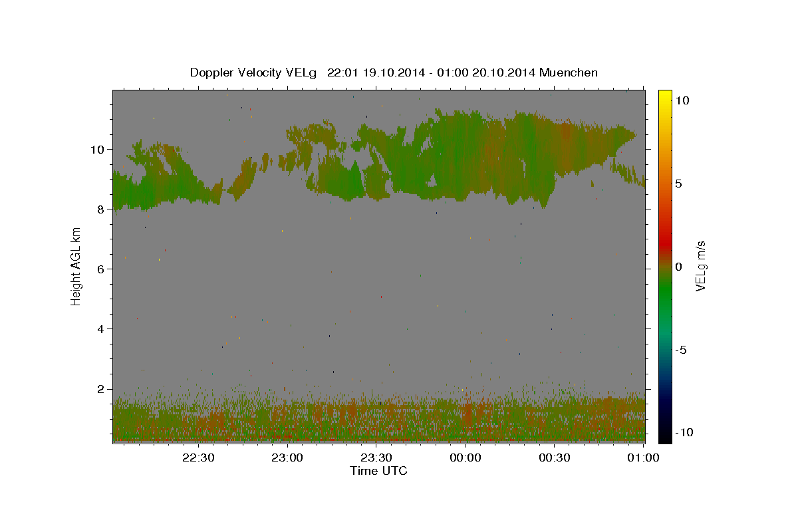Image resolution: width=798 pixels, height=532 pixels.
Task: Click the y-axis height tick label 10
Action: click(x=98, y=149)
